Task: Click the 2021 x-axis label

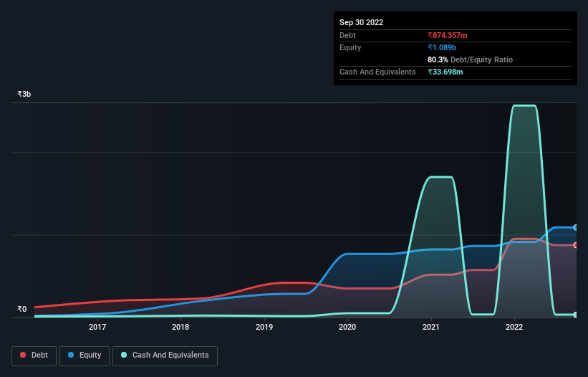Action: point(431,327)
